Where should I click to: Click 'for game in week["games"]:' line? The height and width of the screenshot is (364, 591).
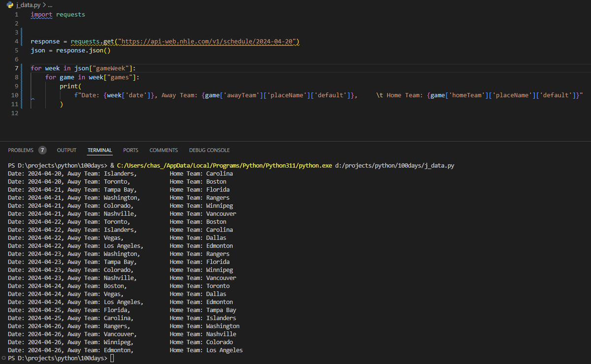[93, 77]
